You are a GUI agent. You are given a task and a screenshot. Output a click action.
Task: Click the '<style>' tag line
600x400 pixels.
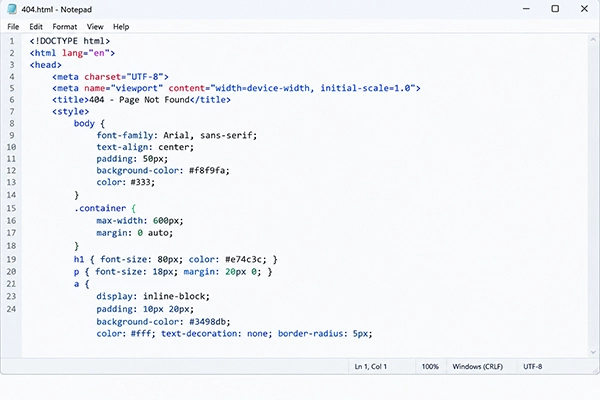(x=70, y=112)
